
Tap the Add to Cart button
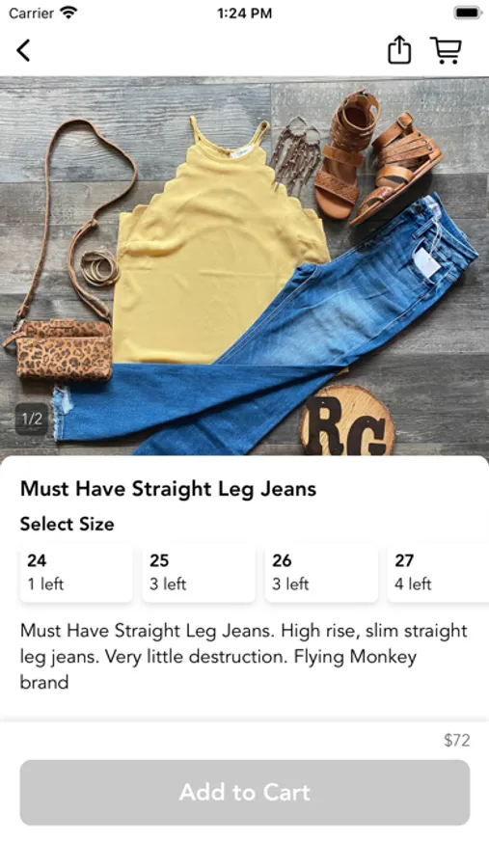click(x=245, y=792)
